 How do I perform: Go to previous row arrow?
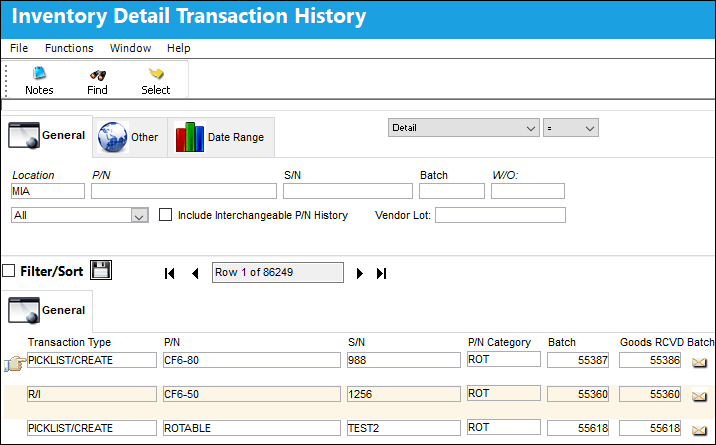pyautogui.click(x=195, y=273)
